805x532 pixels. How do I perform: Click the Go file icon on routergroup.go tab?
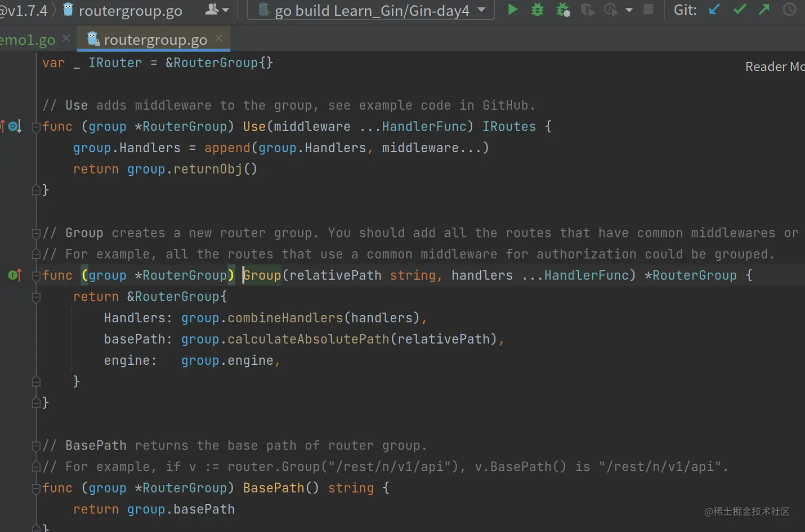click(93, 38)
